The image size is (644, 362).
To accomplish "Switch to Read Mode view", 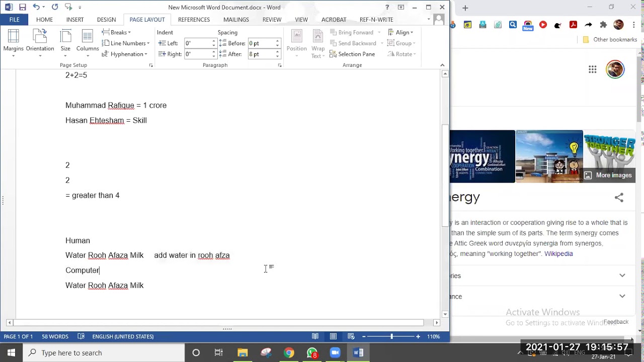I will (x=315, y=336).
